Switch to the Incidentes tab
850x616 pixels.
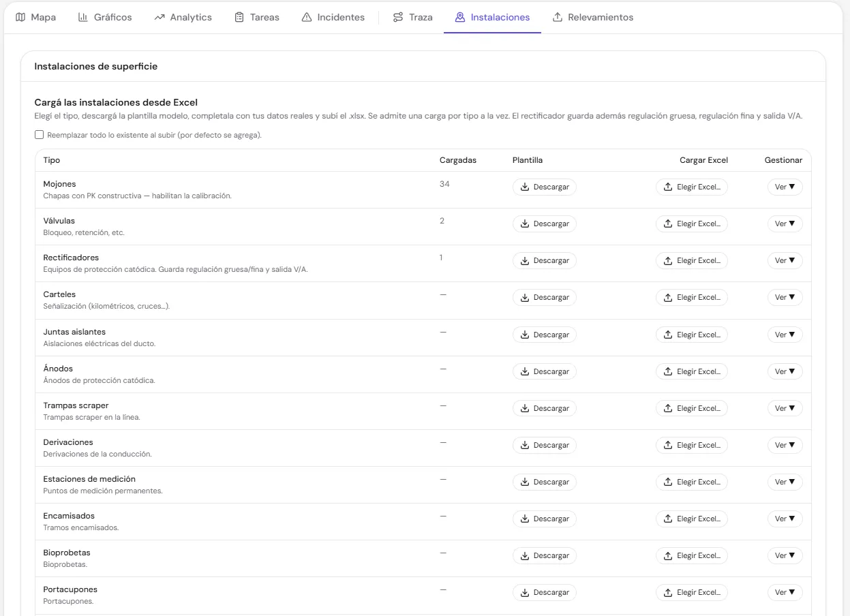pyautogui.click(x=333, y=17)
